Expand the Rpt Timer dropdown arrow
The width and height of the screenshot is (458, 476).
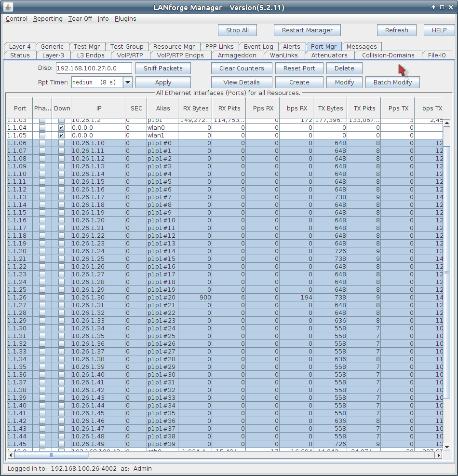click(x=128, y=82)
